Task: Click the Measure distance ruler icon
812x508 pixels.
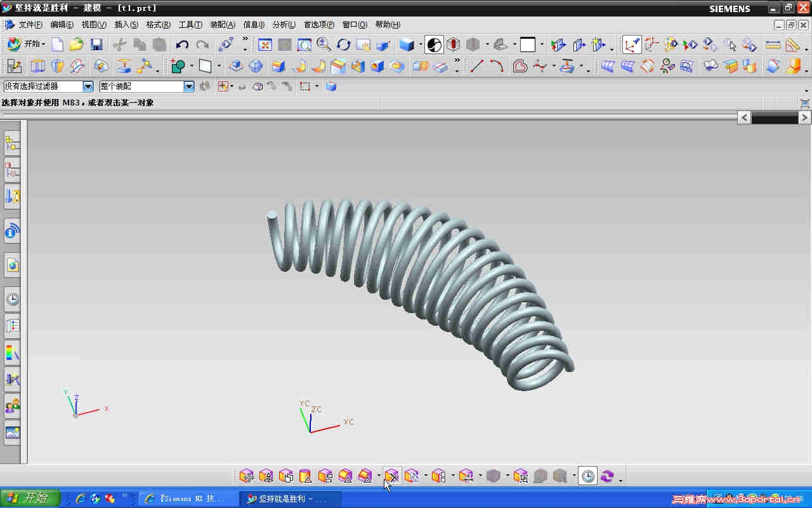Action: [773, 44]
